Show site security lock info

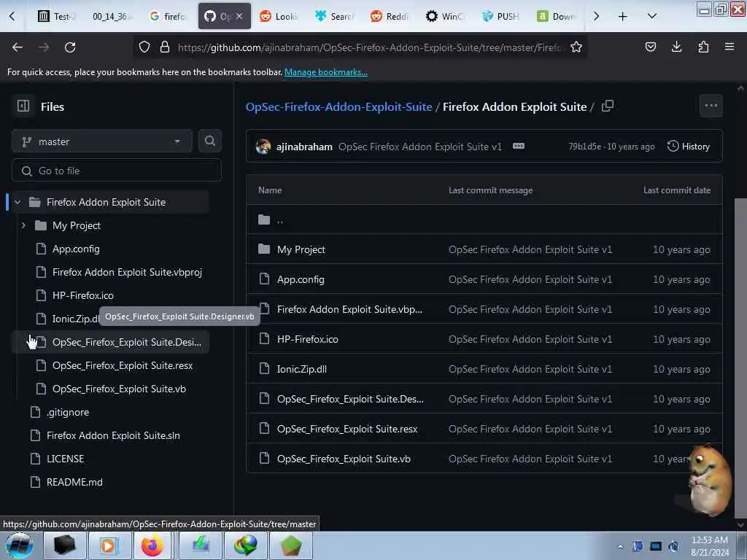point(165,47)
